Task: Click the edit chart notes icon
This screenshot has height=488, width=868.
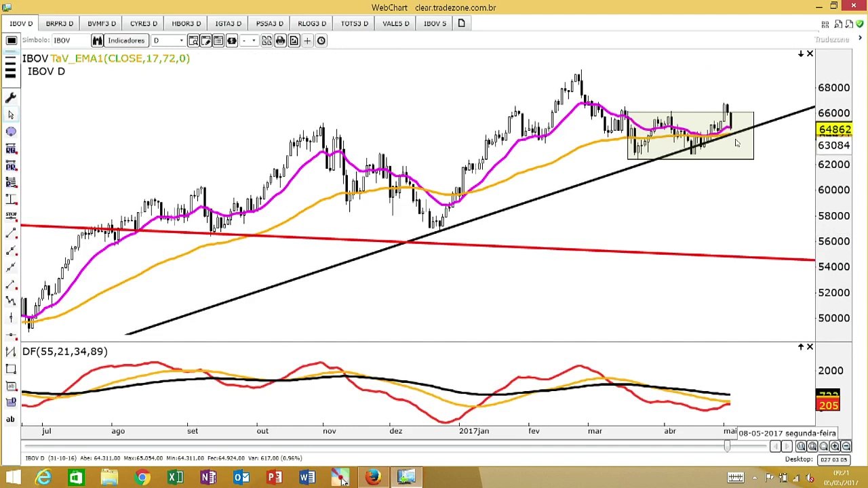Action: coord(205,41)
